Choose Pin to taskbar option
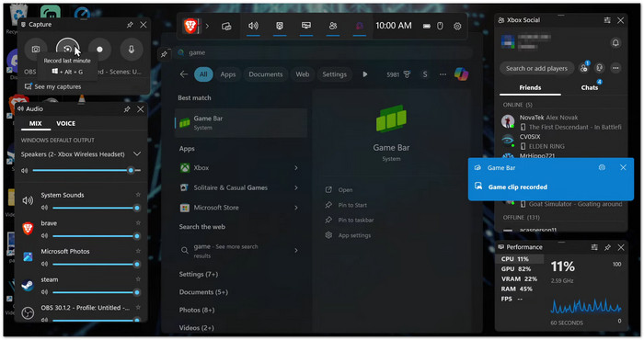Screen dimensions: 644x340 click(350, 221)
